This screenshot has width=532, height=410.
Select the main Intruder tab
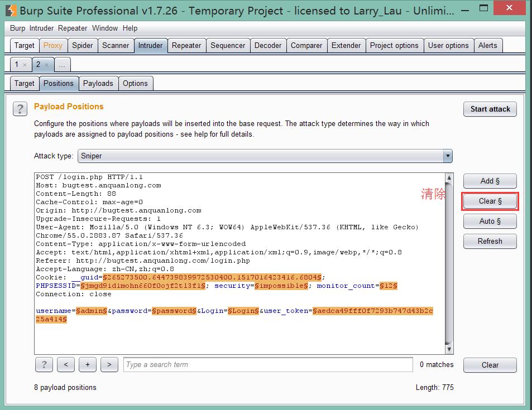pyautogui.click(x=150, y=45)
